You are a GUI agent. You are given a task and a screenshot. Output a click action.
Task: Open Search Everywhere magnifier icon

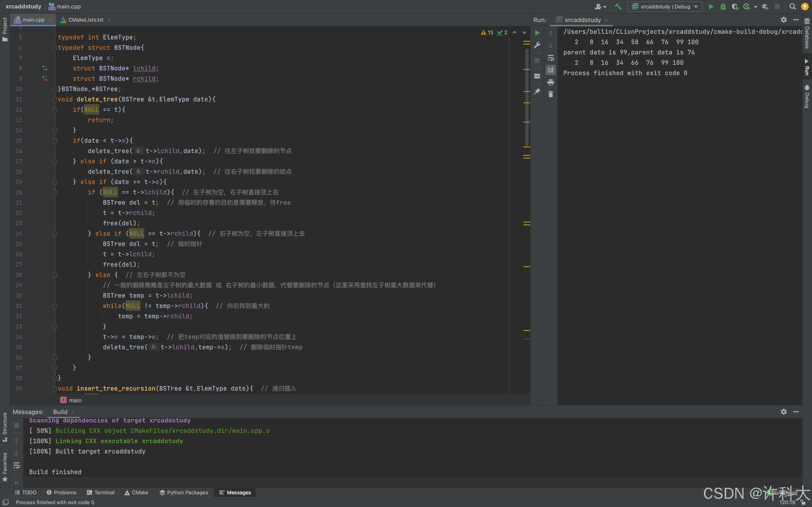pyautogui.click(x=792, y=6)
